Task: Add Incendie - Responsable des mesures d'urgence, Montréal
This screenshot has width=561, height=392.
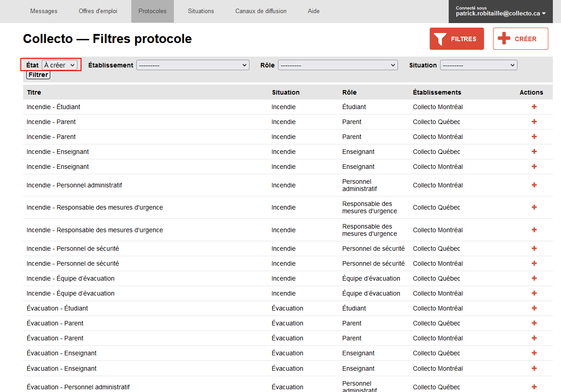Action: click(x=534, y=230)
